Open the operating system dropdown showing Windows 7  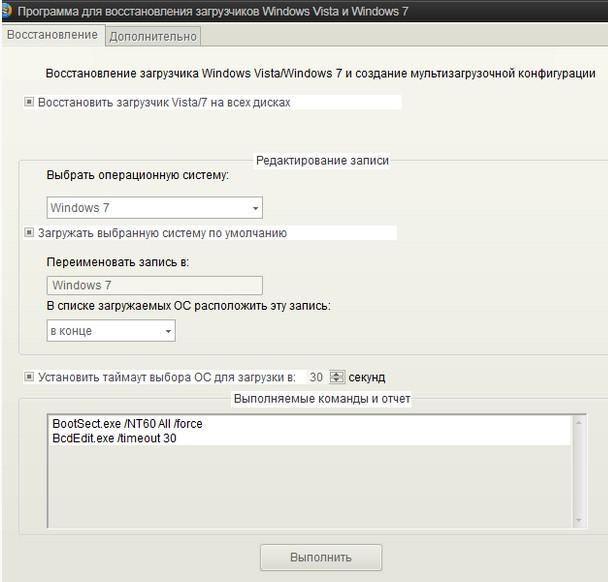[155, 207]
